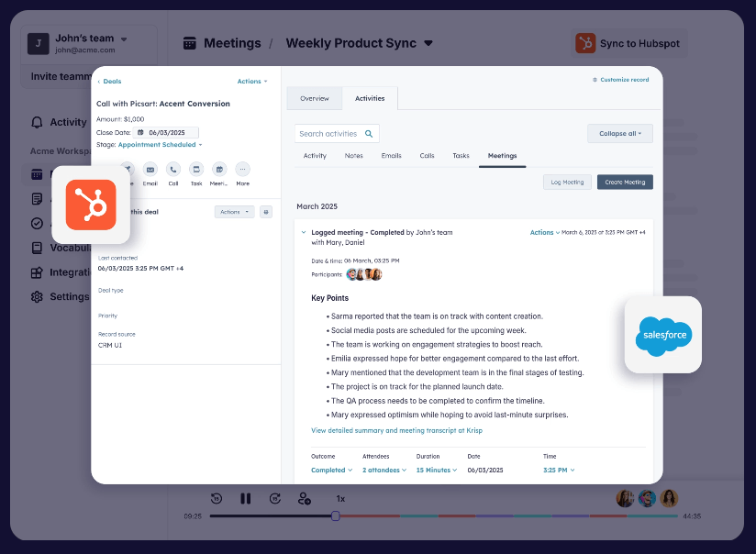Click the Activity bell icon in sidebar
Viewport: 756px width, 554px height.
pyautogui.click(x=37, y=123)
